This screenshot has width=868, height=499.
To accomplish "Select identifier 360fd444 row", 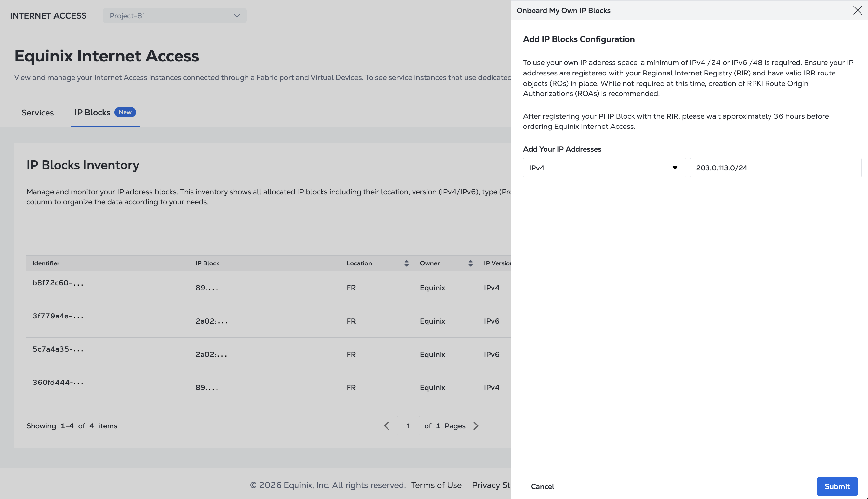I will [x=269, y=387].
